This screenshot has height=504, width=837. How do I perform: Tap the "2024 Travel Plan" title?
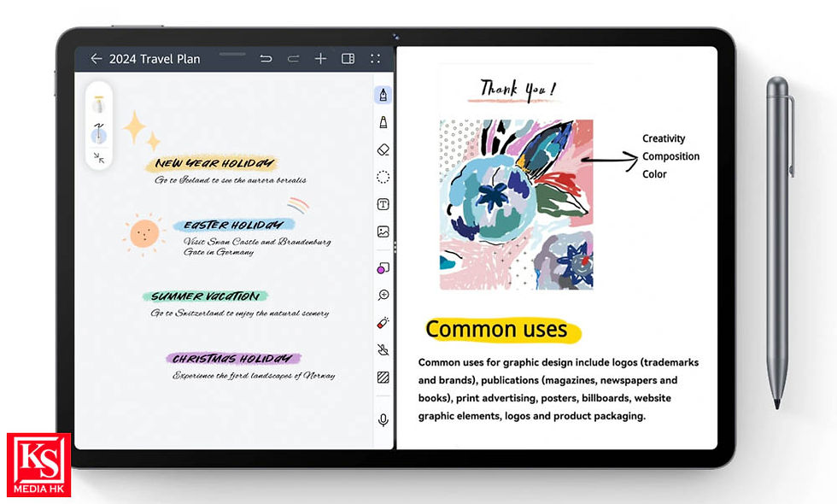coord(155,59)
